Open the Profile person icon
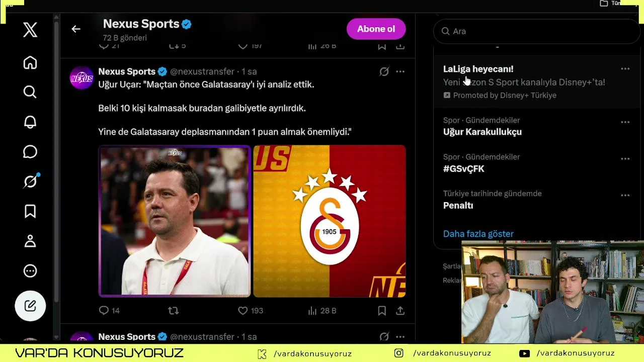644x362 pixels. 30,241
